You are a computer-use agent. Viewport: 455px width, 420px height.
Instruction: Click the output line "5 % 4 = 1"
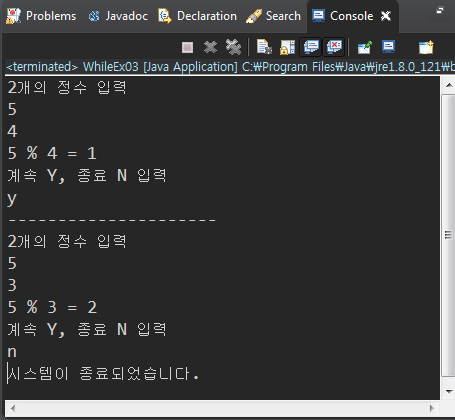click(x=52, y=153)
